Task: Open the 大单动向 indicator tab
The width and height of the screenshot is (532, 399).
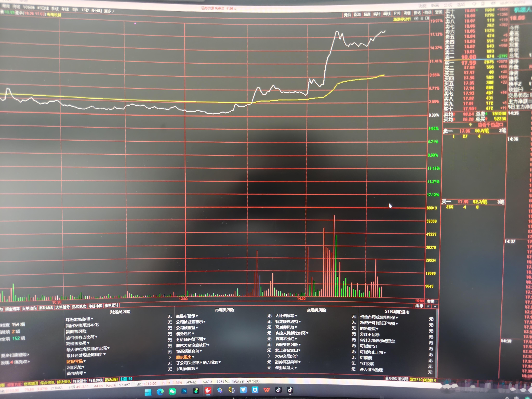Action: pos(29,308)
